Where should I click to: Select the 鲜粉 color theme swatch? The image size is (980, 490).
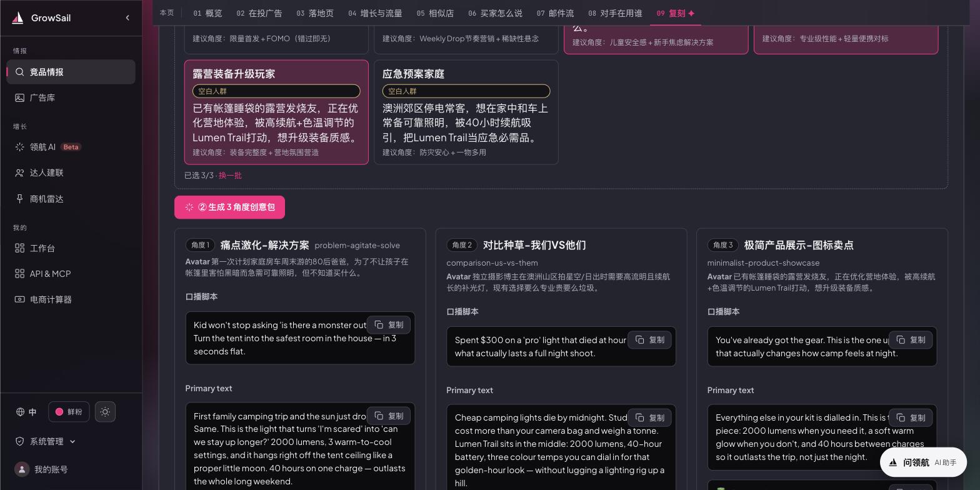point(69,412)
